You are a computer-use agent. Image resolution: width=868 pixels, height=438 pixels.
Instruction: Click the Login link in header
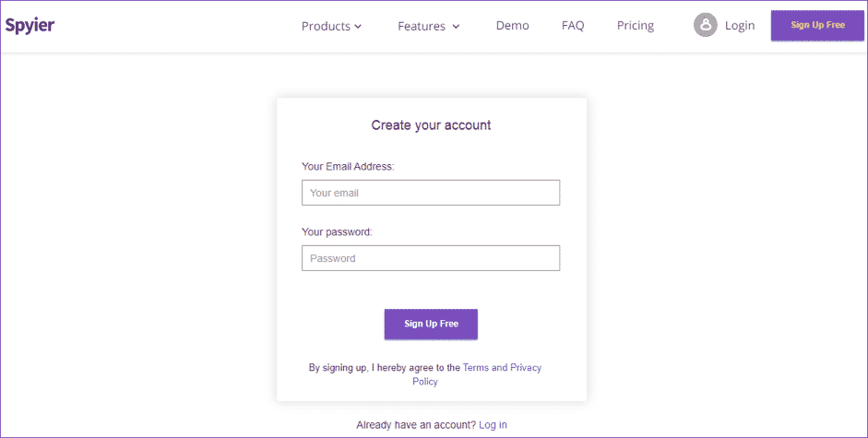pos(739,26)
